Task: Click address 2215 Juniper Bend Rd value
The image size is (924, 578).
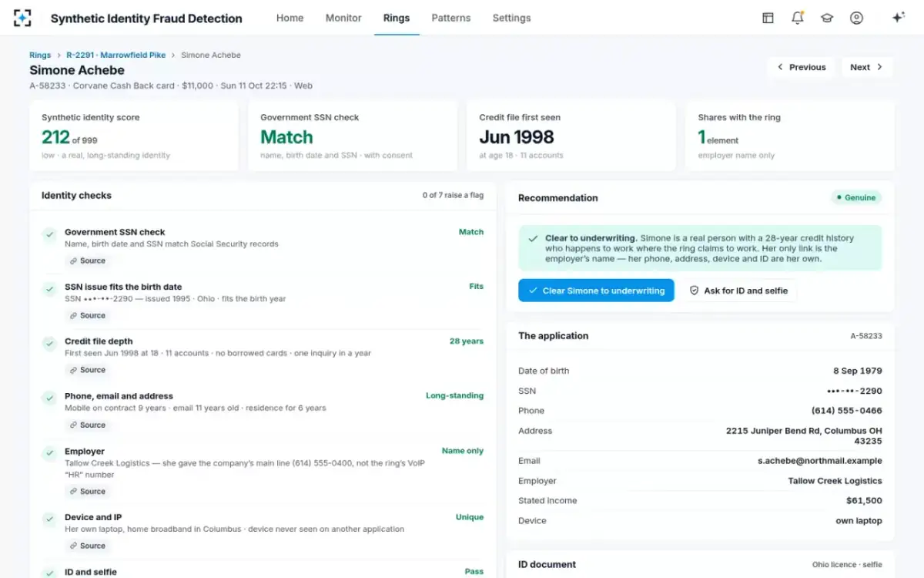Action: (x=804, y=436)
